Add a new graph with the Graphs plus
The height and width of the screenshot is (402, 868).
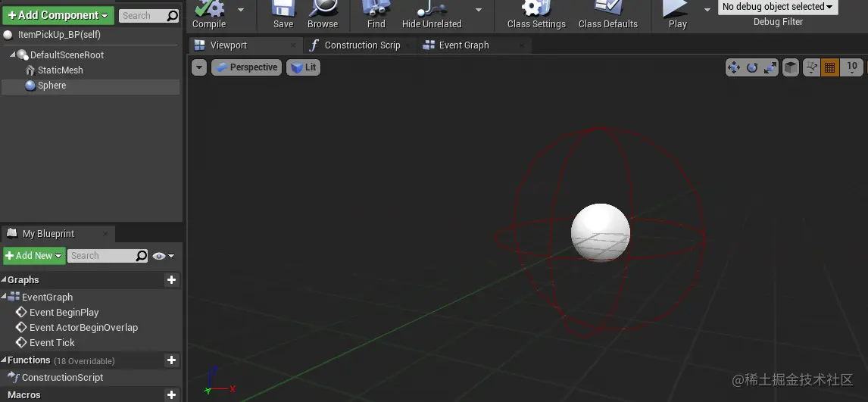coord(172,280)
